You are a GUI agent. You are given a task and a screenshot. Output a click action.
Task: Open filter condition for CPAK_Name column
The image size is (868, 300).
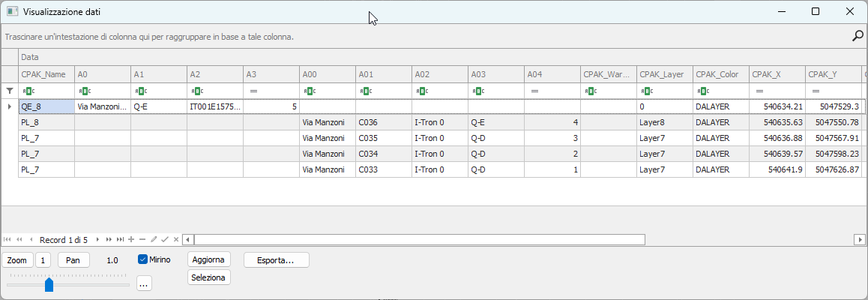tap(27, 91)
